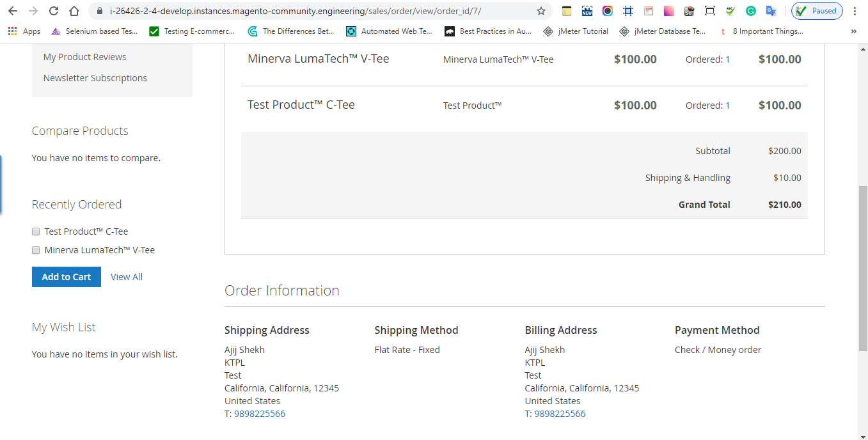Expand the hidden bookmarks overflow chevron
Viewport: 868px width, 440px height.
[854, 31]
